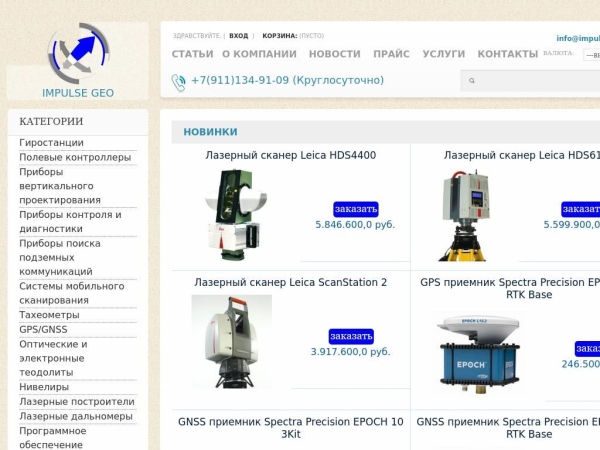Open the Программное обеспечение category
Image resolution: width=600 pixels, height=450 pixels.
coord(53,438)
